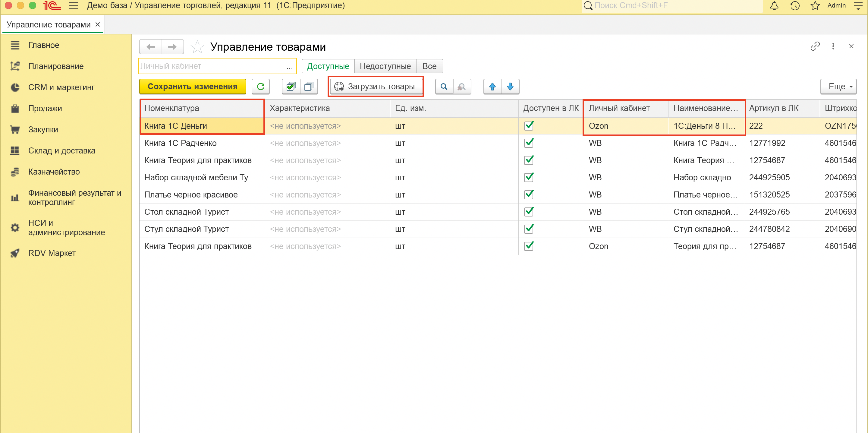Open Главное section
This screenshot has width=868, height=433.
point(44,45)
